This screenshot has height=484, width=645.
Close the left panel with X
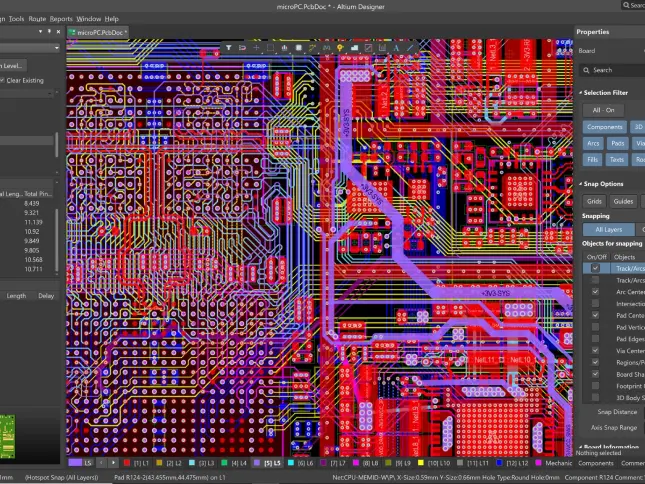point(58,31)
